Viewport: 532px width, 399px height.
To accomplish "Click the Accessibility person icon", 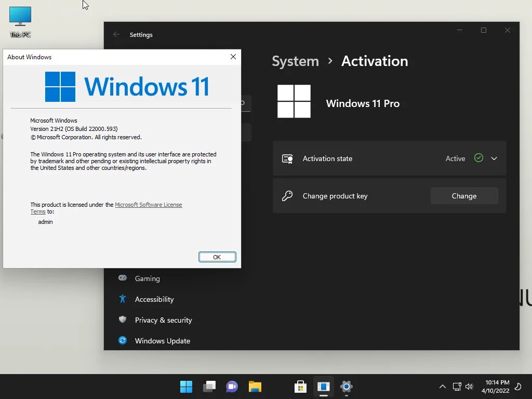I will [123, 299].
